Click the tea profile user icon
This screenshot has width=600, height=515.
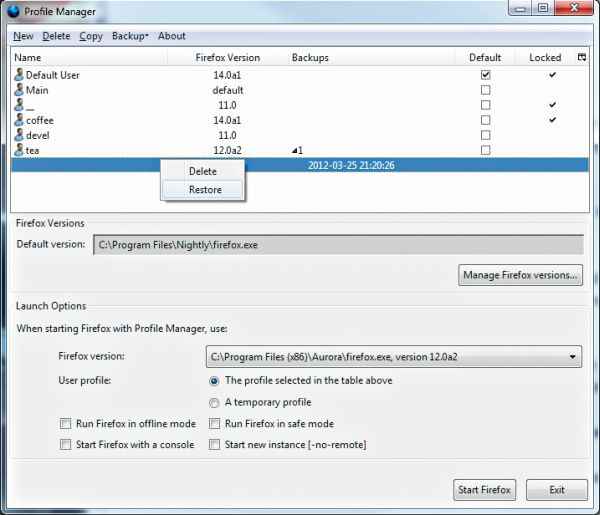point(19,150)
